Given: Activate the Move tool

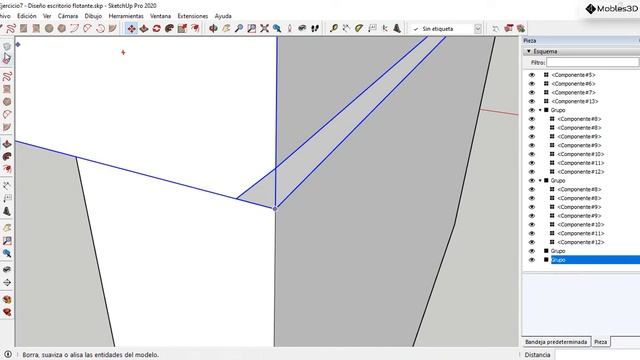Looking at the screenshot, I should pyautogui.click(x=131, y=29).
